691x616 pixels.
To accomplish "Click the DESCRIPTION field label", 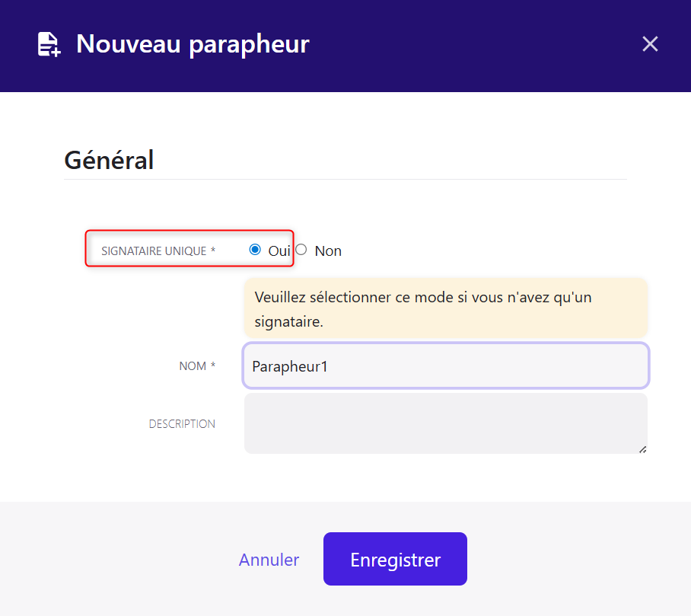I will pos(182,424).
